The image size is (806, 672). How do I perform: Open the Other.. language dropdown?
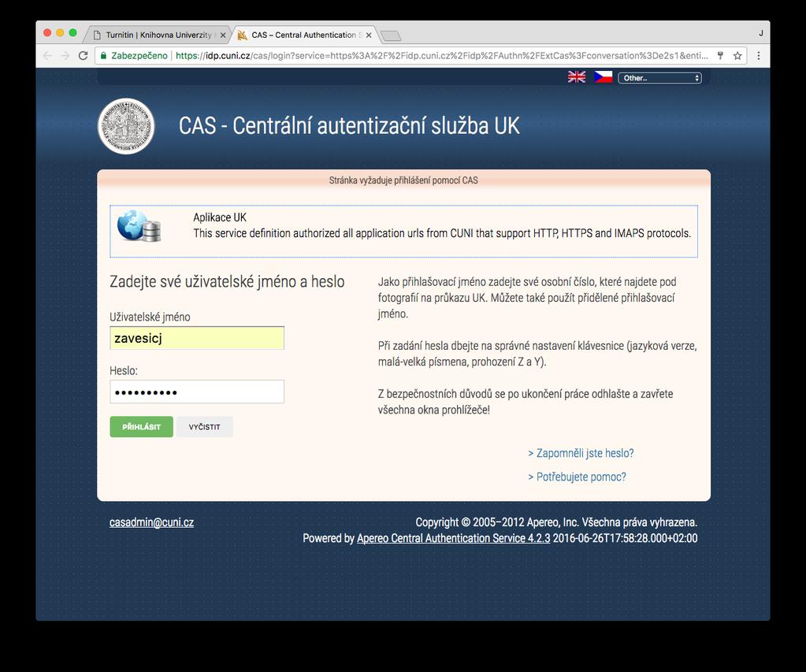[x=659, y=78]
